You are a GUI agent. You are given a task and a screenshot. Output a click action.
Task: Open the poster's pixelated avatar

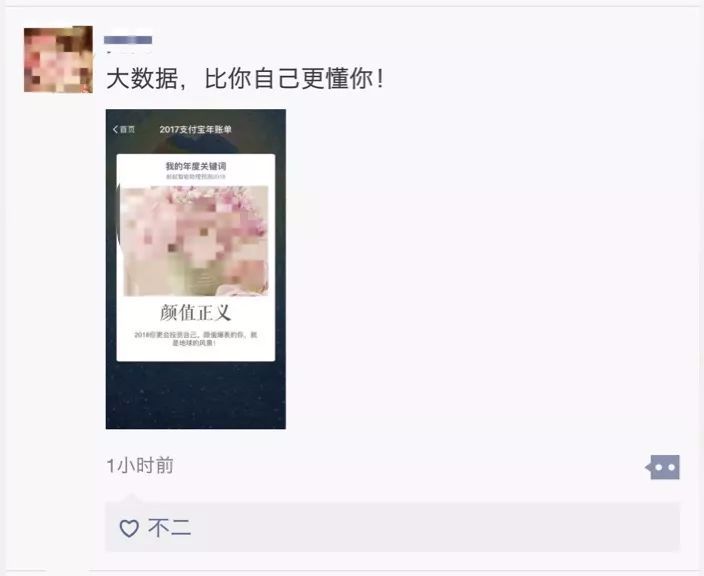click(58, 60)
